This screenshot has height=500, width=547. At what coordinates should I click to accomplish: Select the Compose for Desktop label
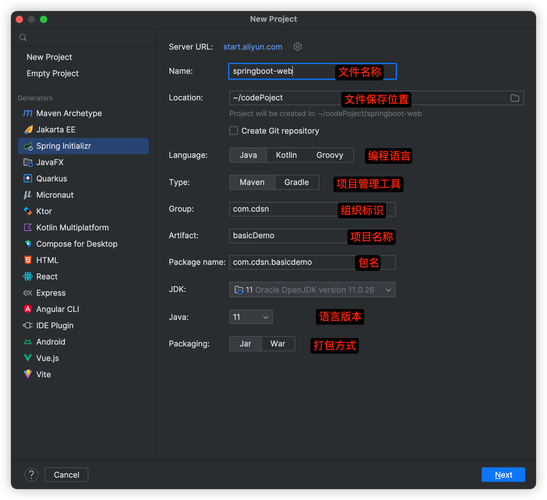tap(77, 244)
